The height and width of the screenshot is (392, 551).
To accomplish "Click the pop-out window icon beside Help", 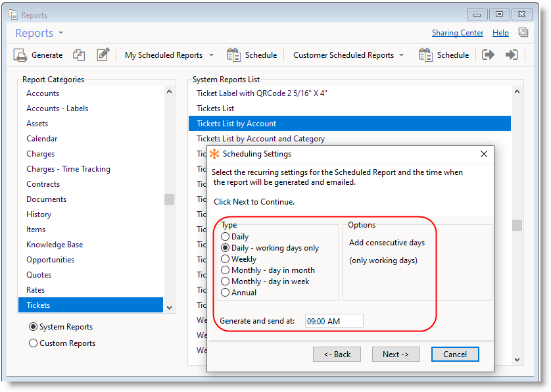I will [x=523, y=32].
